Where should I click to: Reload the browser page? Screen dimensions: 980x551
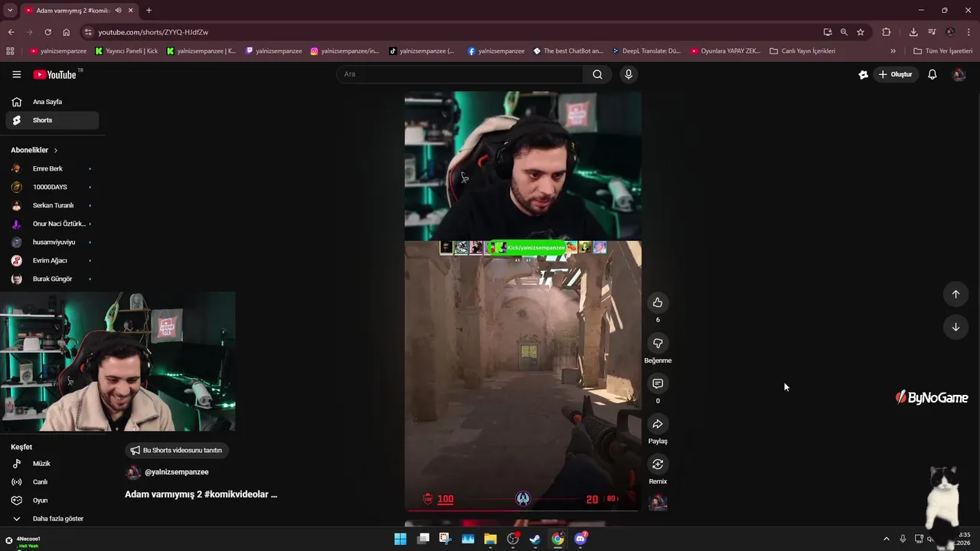[47, 32]
